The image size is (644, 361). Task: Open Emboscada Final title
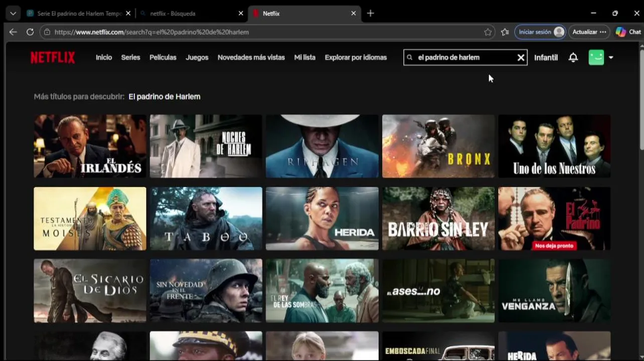438,346
